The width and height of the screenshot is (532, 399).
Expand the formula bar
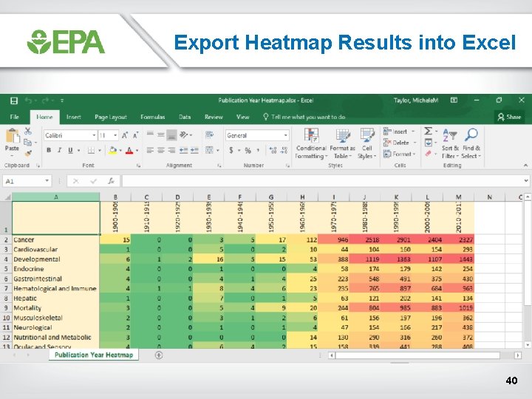525,181
